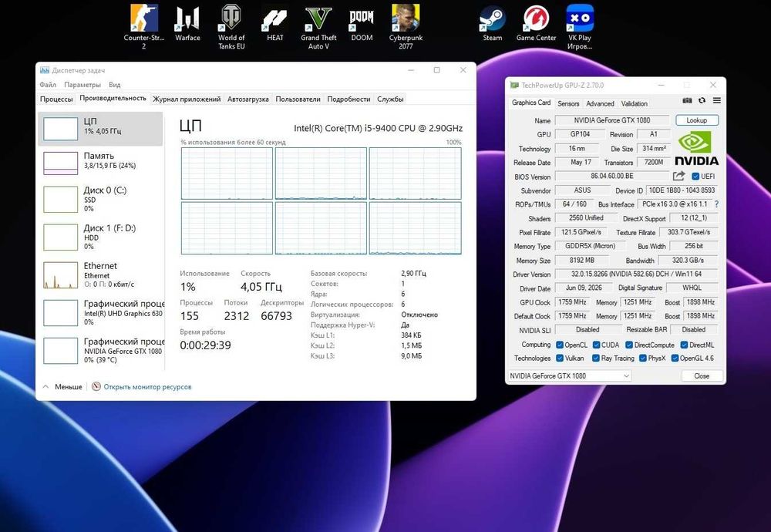This screenshot has width=771, height=532.
Task: Toggle the OpenGL 4.6 checkbox
Action: click(x=675, y=358)
